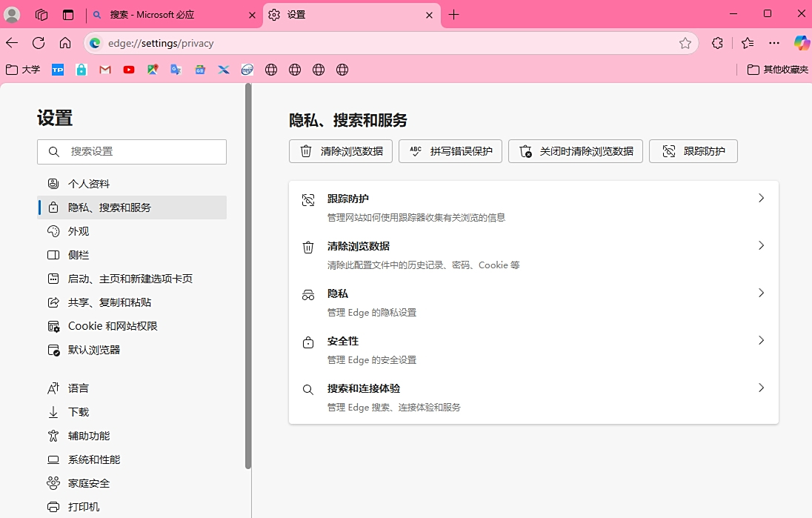Refresh the page with the reload icon

tap(39, 43)
